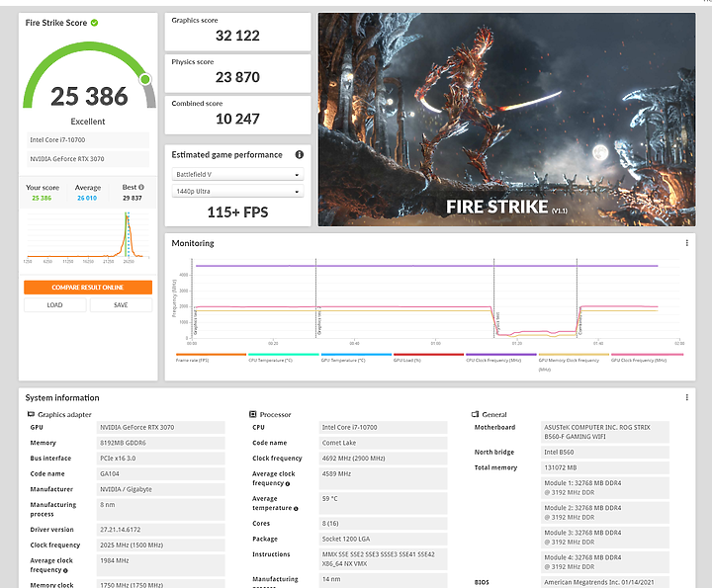Viewport: 712px width, 588px height.
Task: Click the GPU Clock frequency value 2025 MHz
Action: pos(161,545)
